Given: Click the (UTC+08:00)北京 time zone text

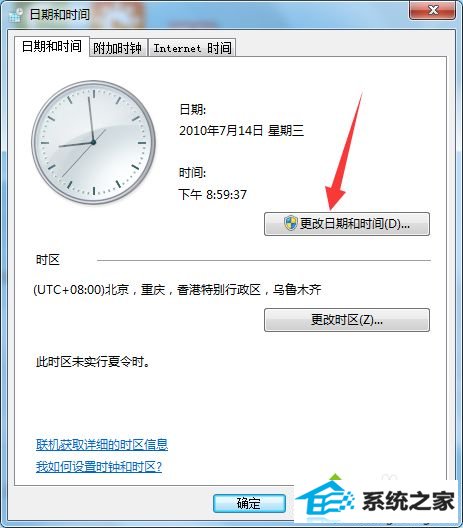Looking at the screenshot, I should pyautogui.click(x=177, y=290).
